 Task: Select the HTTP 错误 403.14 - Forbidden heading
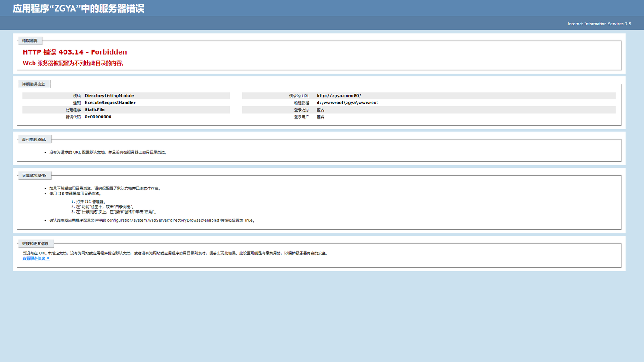75,52
